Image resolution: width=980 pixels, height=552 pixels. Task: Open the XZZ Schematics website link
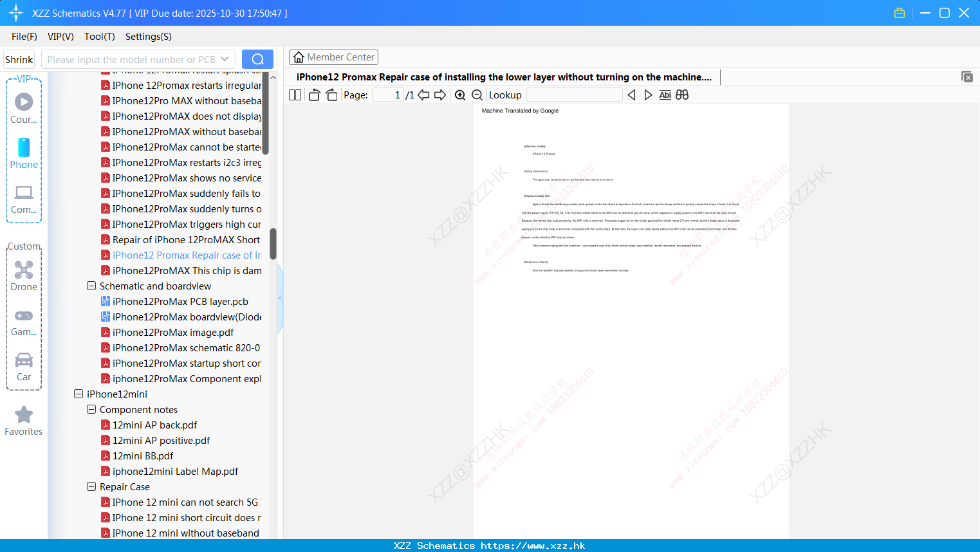pos(533,546)
